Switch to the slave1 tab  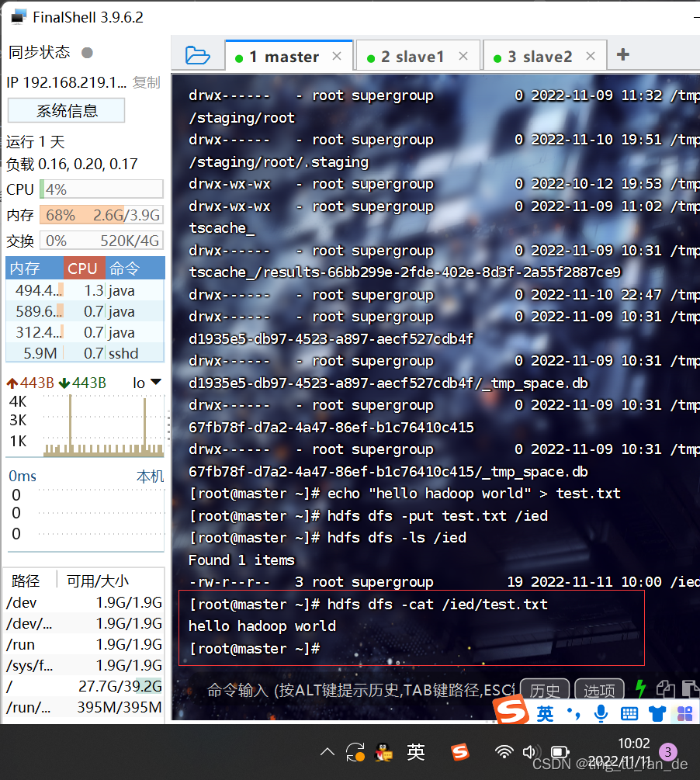click(411, 55)
